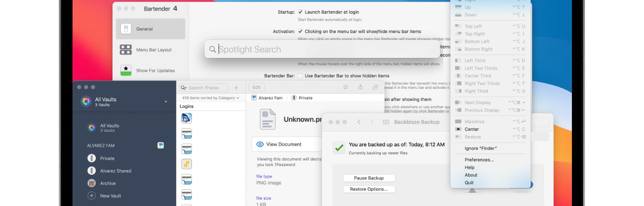The height and width of the screenshot is (206, 644).
Task: Select About in the snapping menu
Action: (x=490, y=175)
